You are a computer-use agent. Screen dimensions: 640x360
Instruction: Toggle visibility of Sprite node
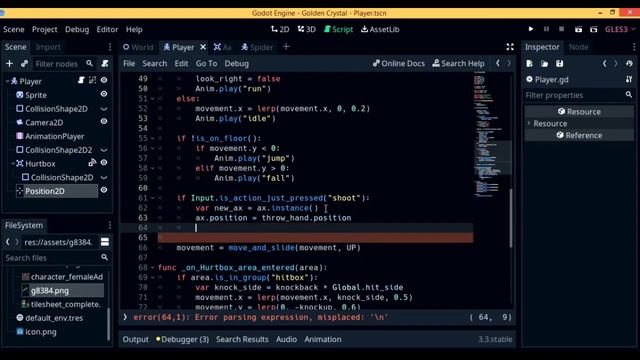pos(104,94)
